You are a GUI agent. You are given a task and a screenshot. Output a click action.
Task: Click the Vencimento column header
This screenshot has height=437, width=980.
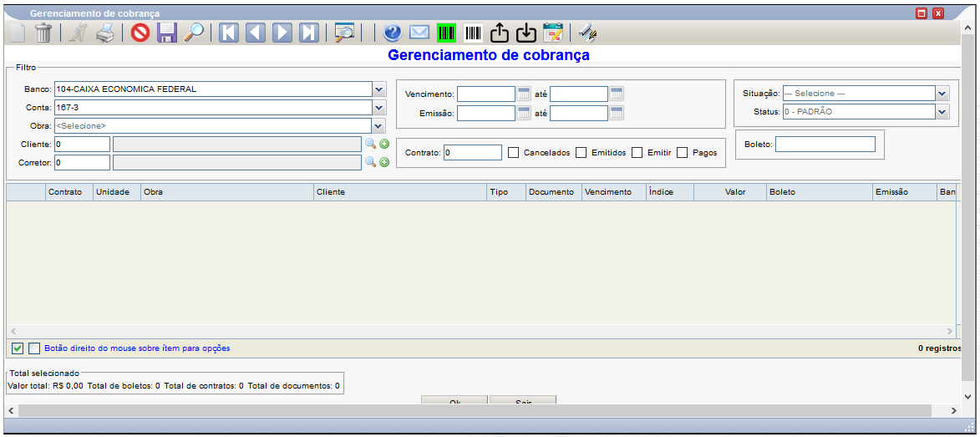pyautogui.click(x=614, y=192)
